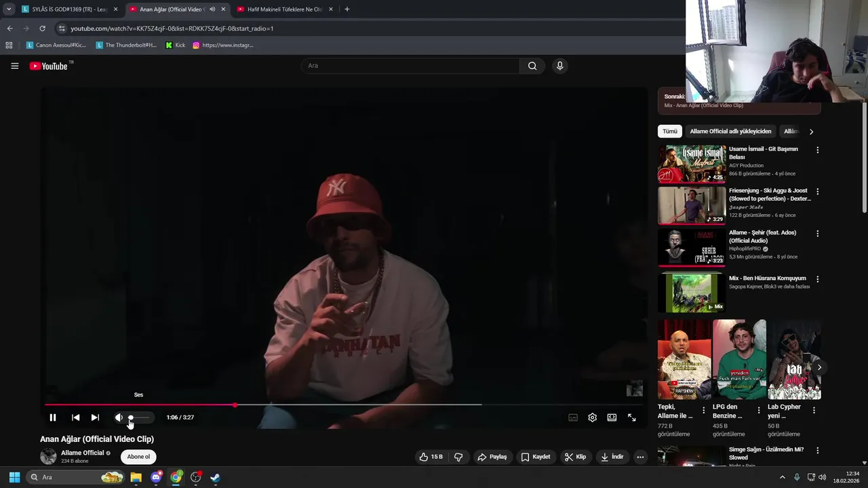
Task: Save the video with Kaydet
Action: [x=536, y=457]
